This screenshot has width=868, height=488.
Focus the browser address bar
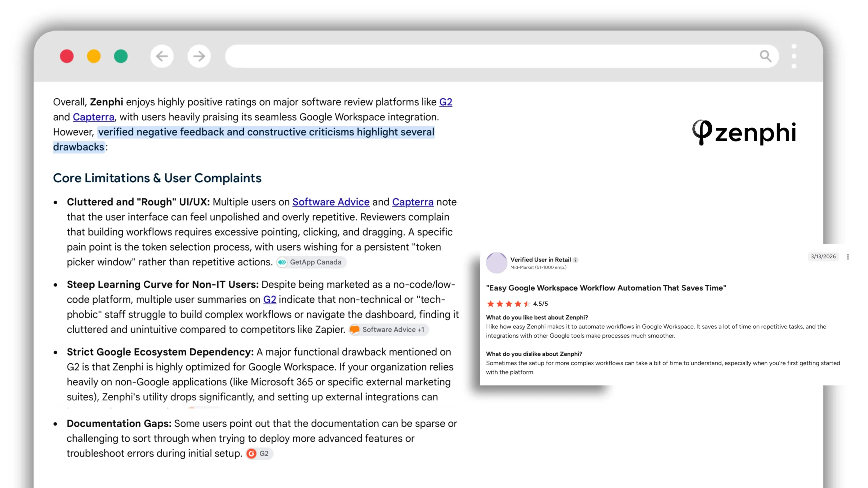pyautogui.click(x=502, y=56)
